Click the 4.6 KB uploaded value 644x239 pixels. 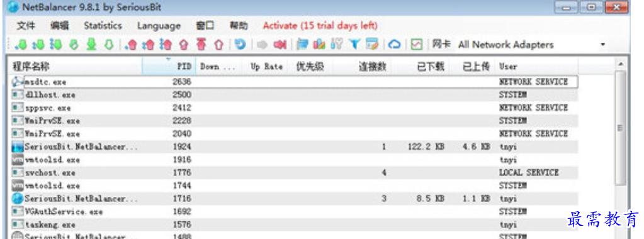(476, 147)
